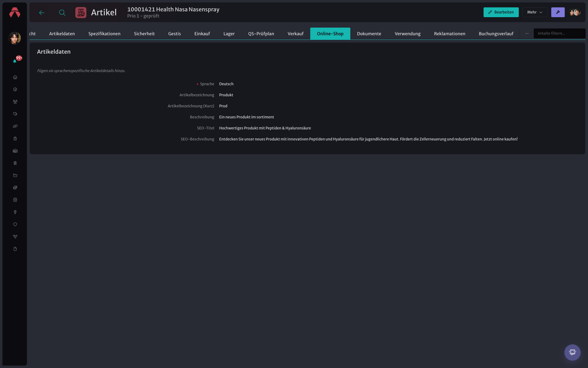Open the archive drawer sidebar icon
The width and height of the screenshot is (588, 368).
click(15, 200)
